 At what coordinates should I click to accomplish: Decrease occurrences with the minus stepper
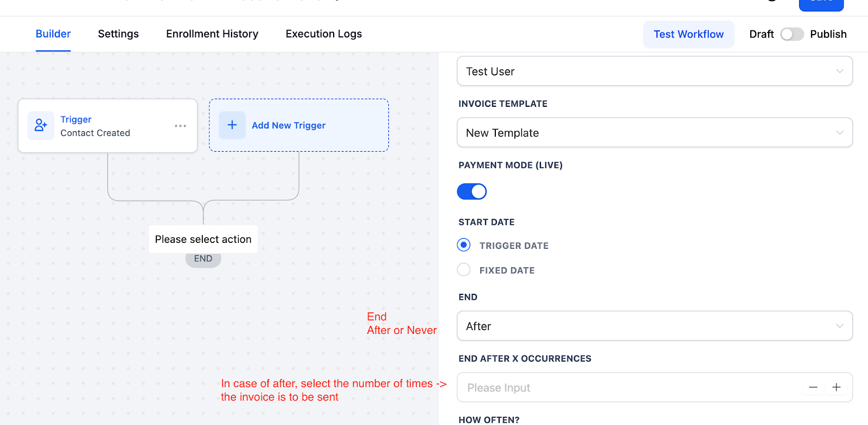813,387
